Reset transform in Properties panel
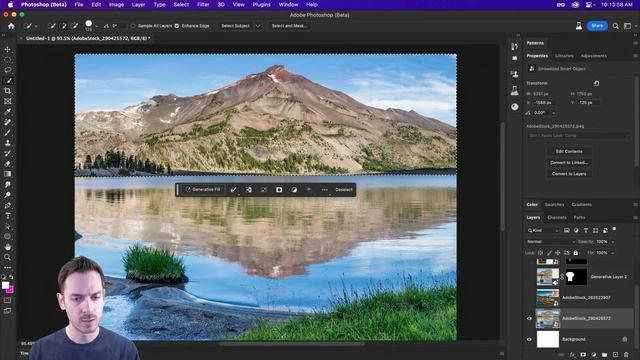The height and width of the screenshot is (360, 640). 596,83
